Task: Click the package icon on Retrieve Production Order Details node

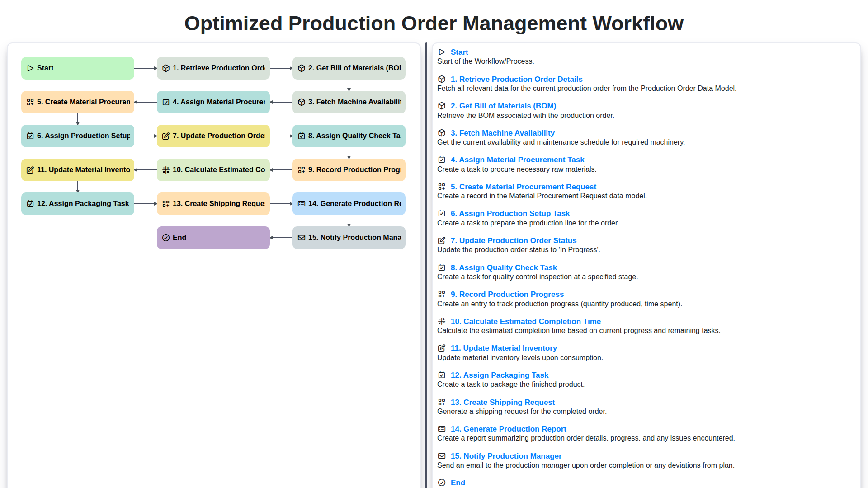Action: (x=165, y=68)
